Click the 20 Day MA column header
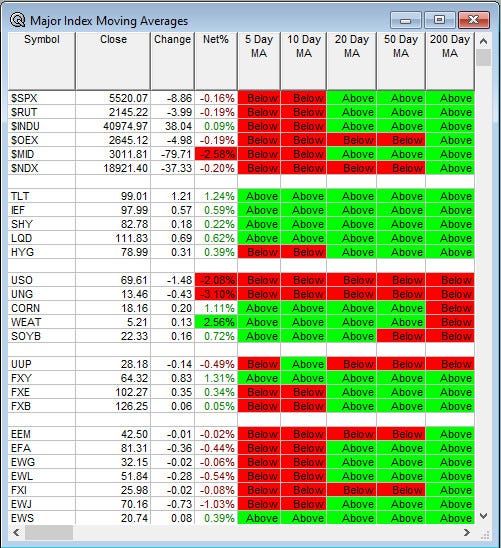Screen dimensions: 501x548 pos(352,61)
